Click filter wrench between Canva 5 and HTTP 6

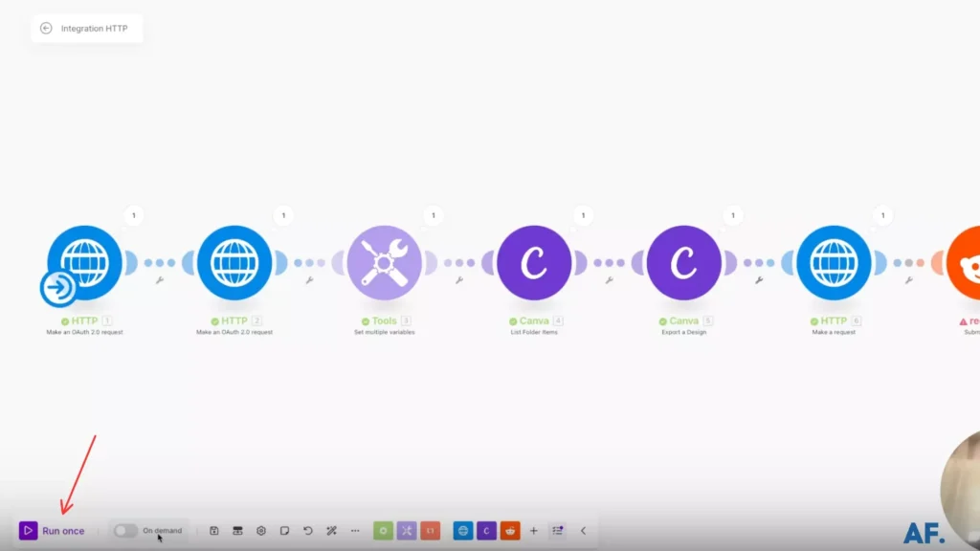pos(759,280)
